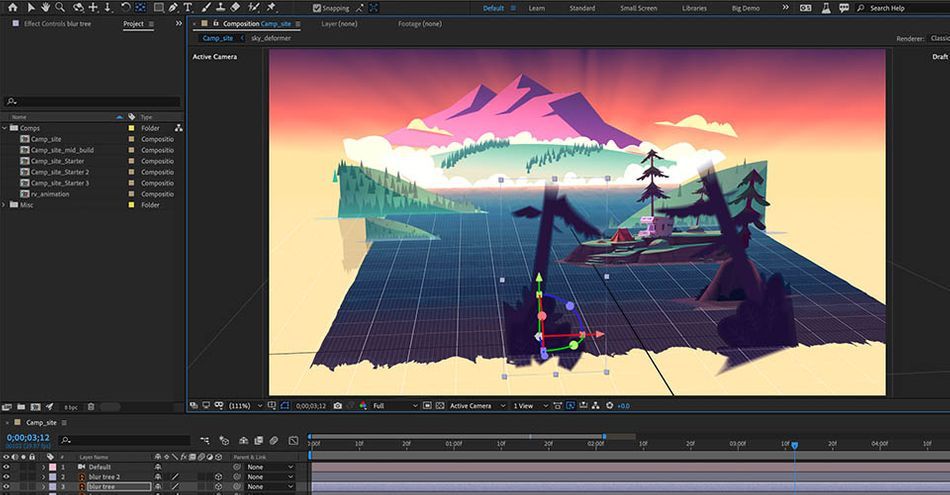The image size is (950, 495).
Task: Hide the blur tree 2 layer
Action: coord(6,477)
